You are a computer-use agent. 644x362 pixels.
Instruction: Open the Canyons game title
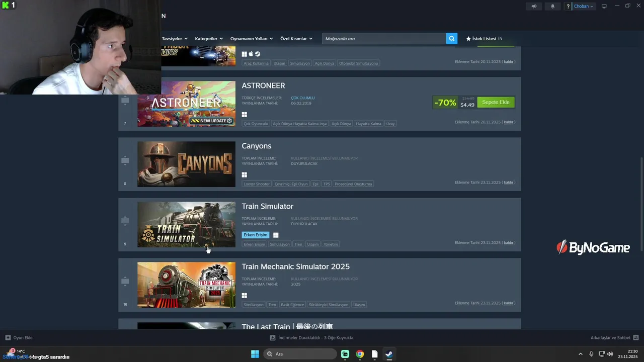pyautogui.click(x=257, y=146)
